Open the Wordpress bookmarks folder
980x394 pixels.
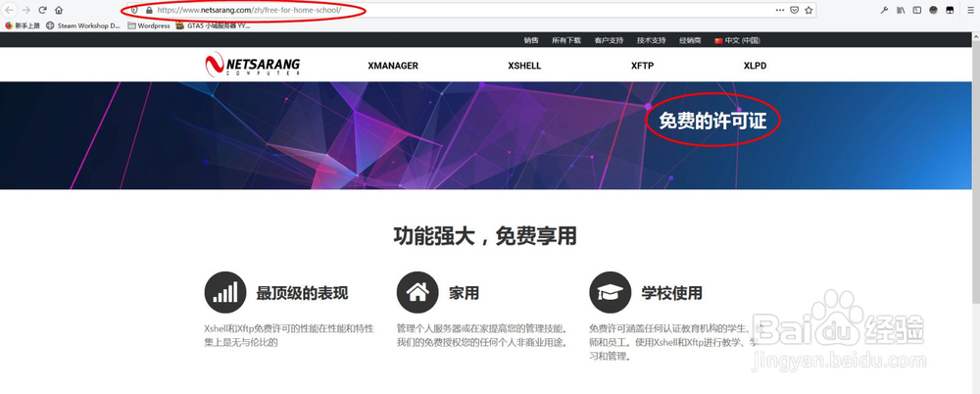coord(149,25)
